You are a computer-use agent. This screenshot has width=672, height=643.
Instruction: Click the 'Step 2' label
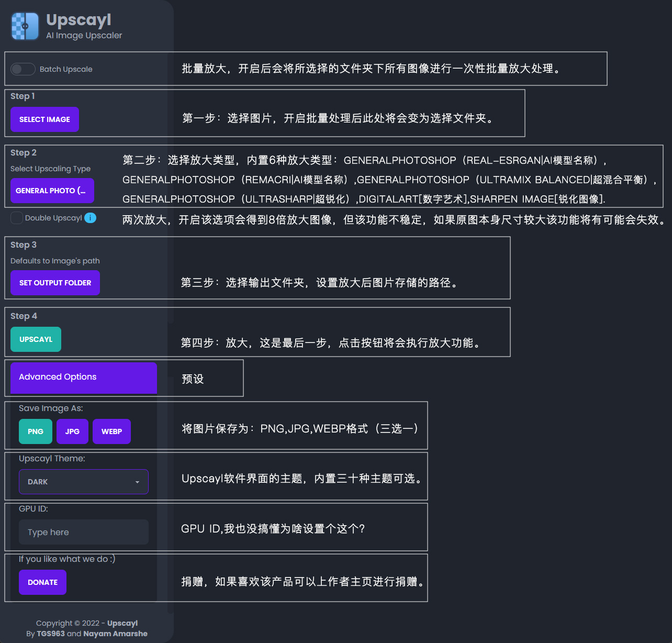(24, 152)
